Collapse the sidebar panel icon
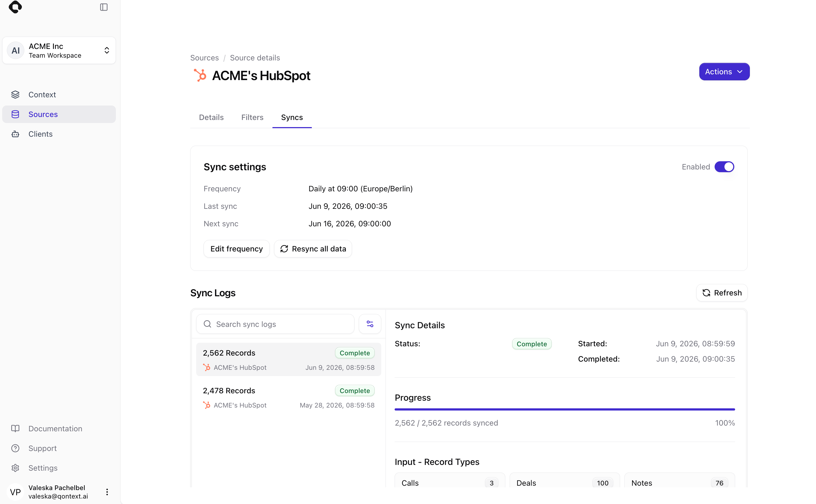The height and width of the screenshot is (504, 816). point(104,7)
